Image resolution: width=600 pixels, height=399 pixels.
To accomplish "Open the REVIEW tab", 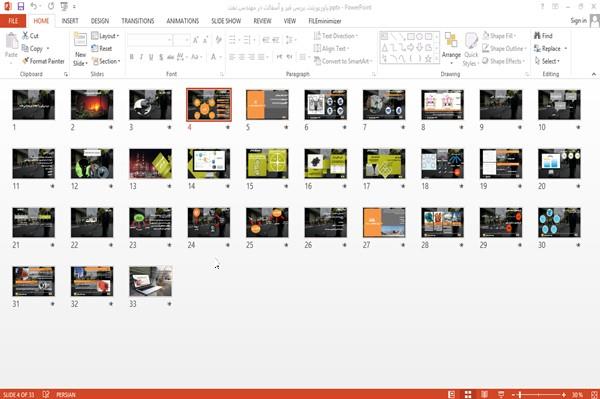I will [262, 21].
